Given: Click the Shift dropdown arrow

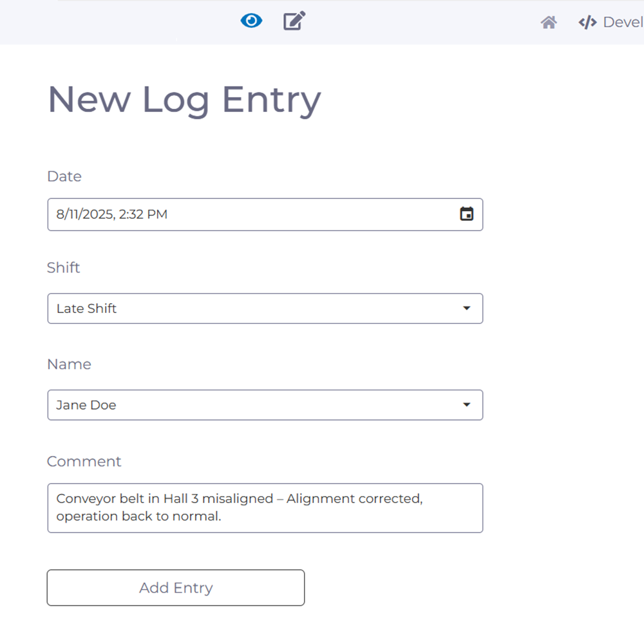Looking at the screenshot, I should (466, 308).
